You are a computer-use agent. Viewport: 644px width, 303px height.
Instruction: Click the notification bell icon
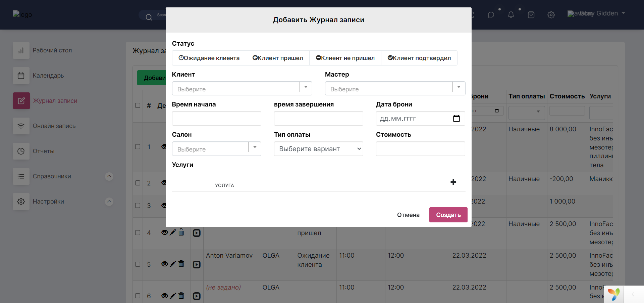511,15
